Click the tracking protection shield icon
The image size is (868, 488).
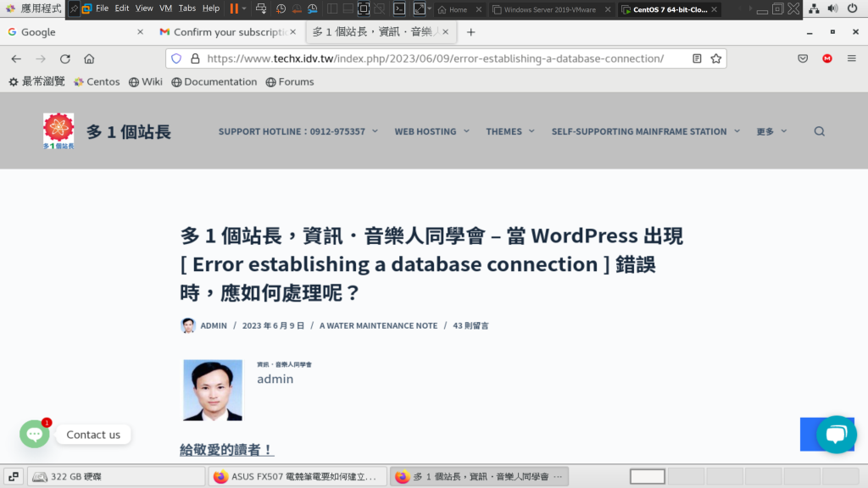(176, 58)
